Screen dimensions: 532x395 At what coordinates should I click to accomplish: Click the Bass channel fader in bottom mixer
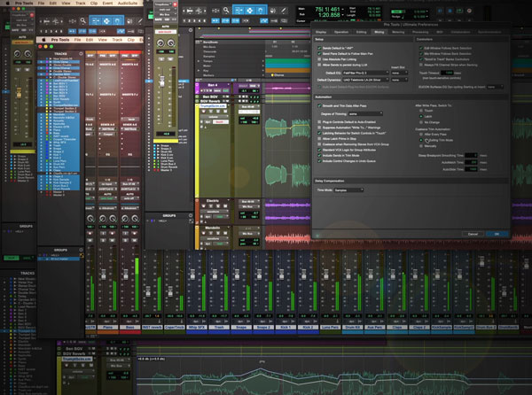click(126, 274)
